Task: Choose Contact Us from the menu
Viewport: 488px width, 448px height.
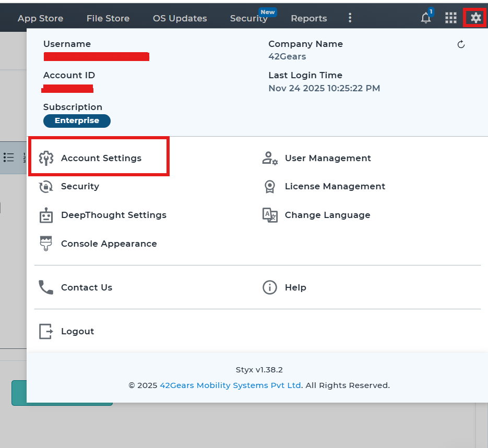Action: 86,287
